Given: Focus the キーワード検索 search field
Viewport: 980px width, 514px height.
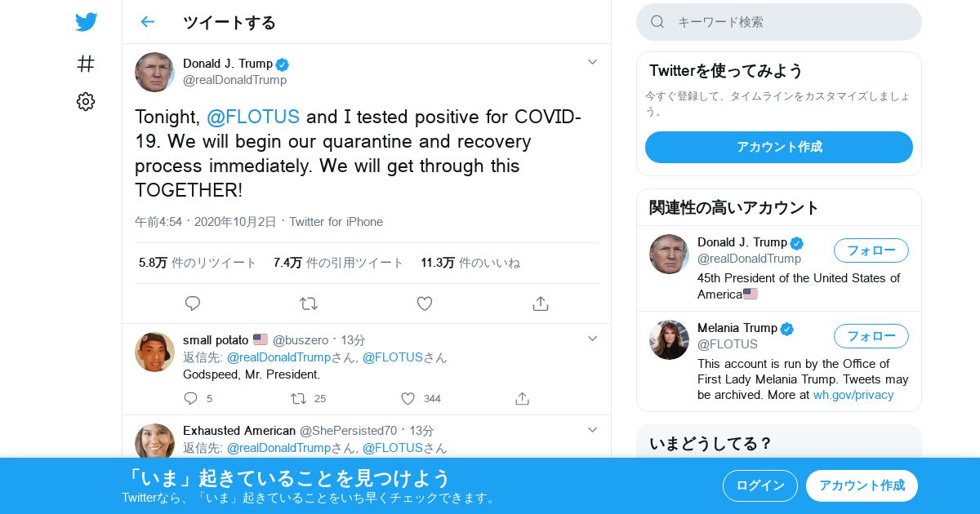Looking at the screenshot, I should [x=779, y=22].
